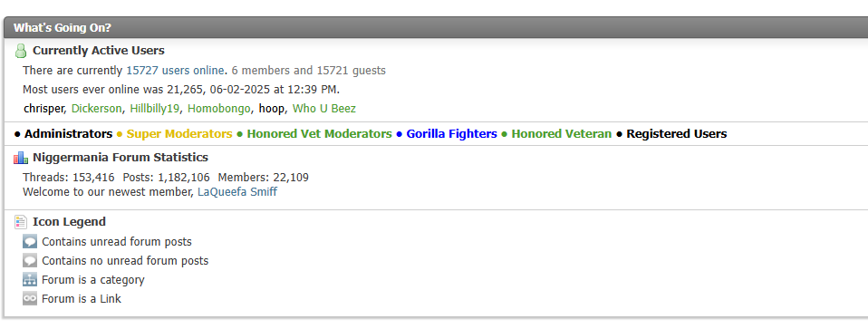This screenshot has width=868, height=329.
Task: Click the What's Going On? header bar
Action: click(436, 28)
